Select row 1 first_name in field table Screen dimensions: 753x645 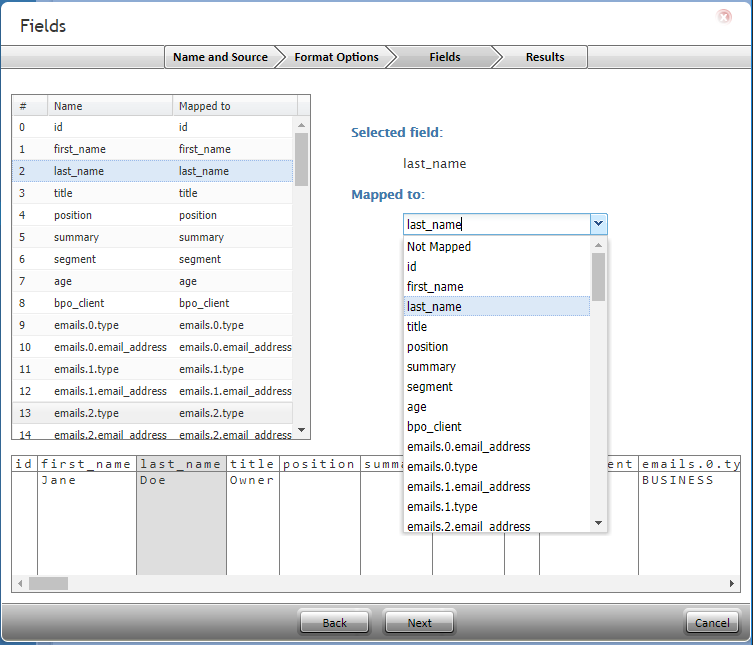click(152, 149)
